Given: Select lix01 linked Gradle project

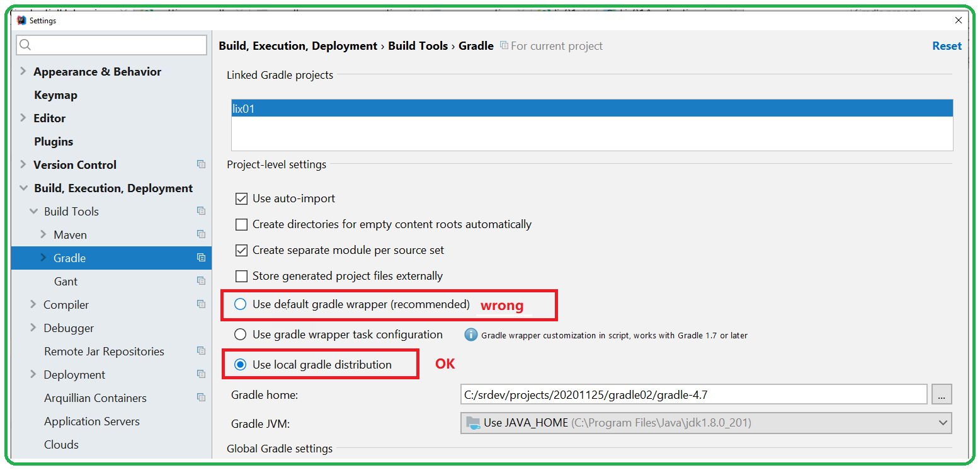Looking at the screenshot, I should pyautogui.click(x=591, y=109).
